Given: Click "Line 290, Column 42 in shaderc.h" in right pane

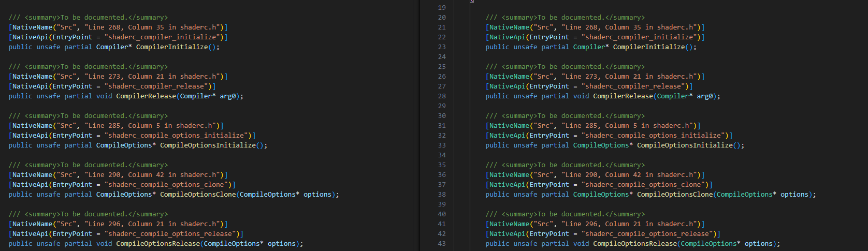Looking at the screenshot, I should coord(629,175).
